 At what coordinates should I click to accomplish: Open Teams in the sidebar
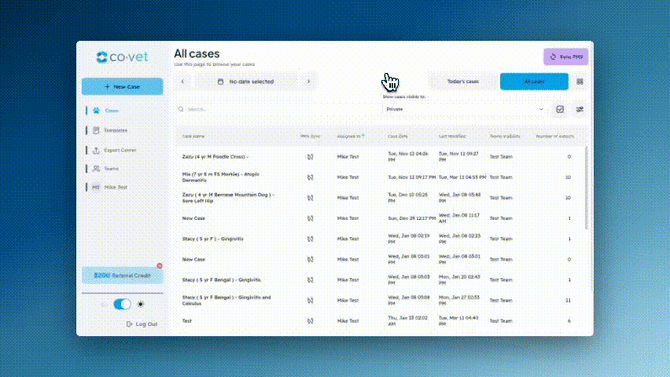pyautogui.click(x=111, y=168)
